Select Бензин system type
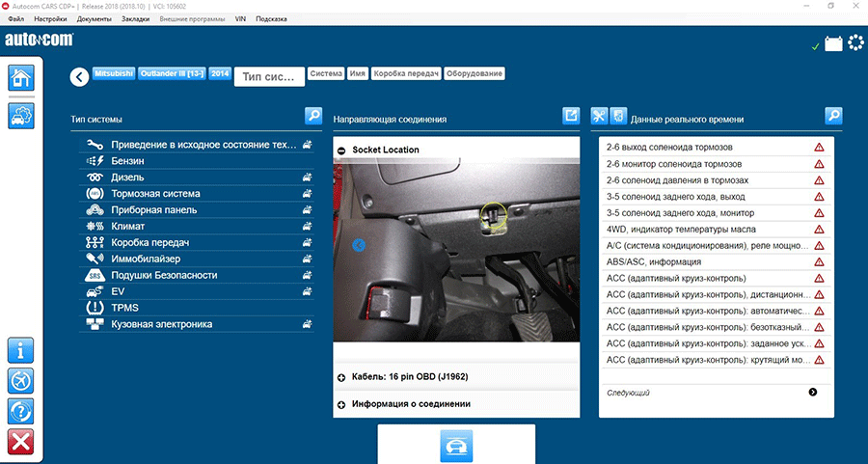The width and height of the screenshot is (868, 464). (x=197, y=161)
